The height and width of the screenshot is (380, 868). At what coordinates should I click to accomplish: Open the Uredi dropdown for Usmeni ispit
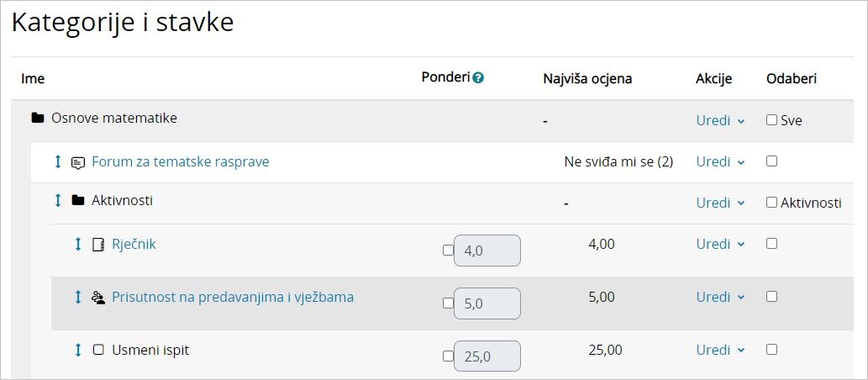(x=720, y=350)
